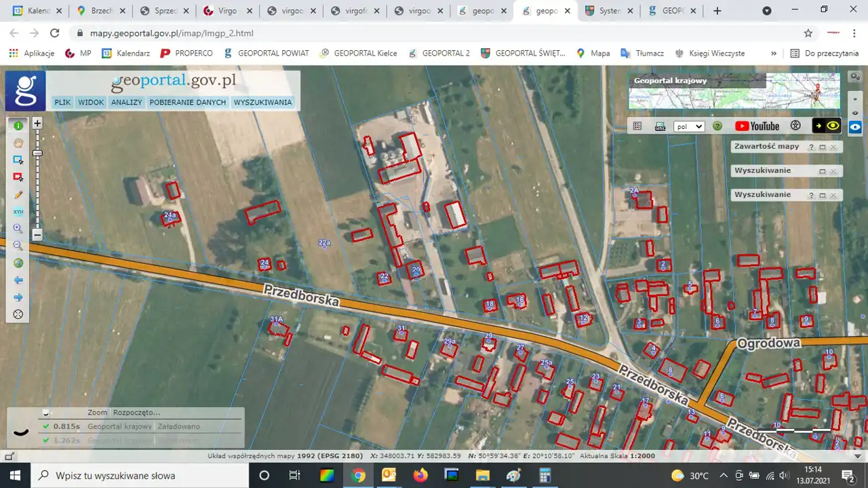Activate the hand pan tool
868x488 pixels.
[18, 143]
